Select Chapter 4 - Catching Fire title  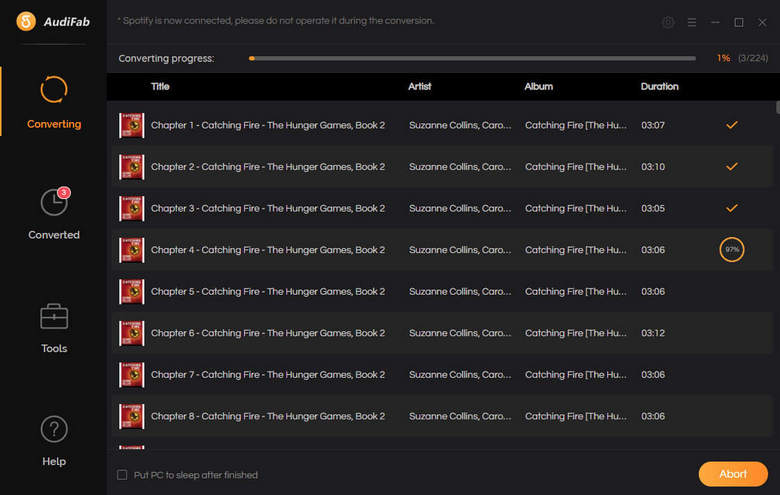(x=268, y=250)
